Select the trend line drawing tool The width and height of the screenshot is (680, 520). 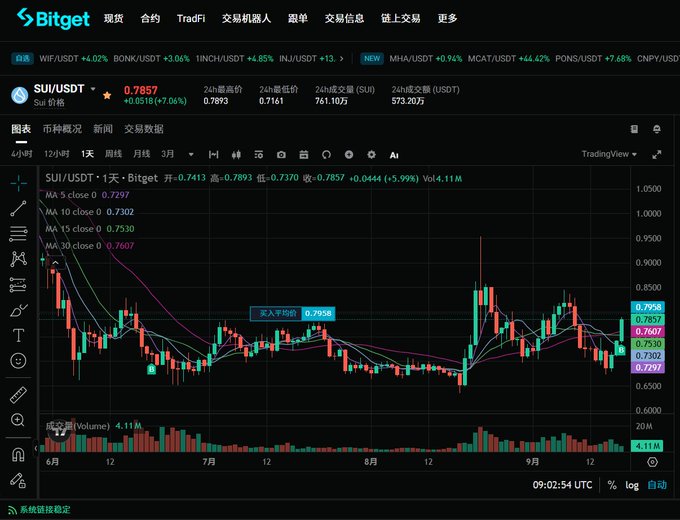[18, 209]
